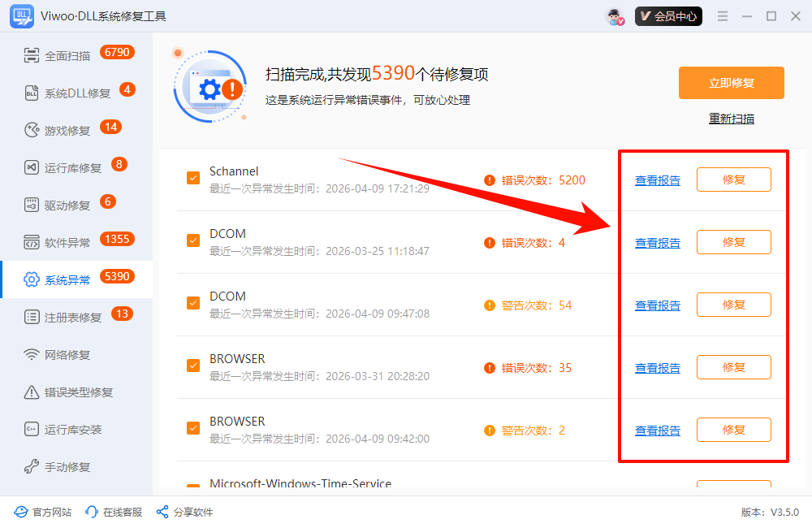Click 修复 button for DCOM with 4 errors
This screenshot has width=812, height=528.
[733, 242]
